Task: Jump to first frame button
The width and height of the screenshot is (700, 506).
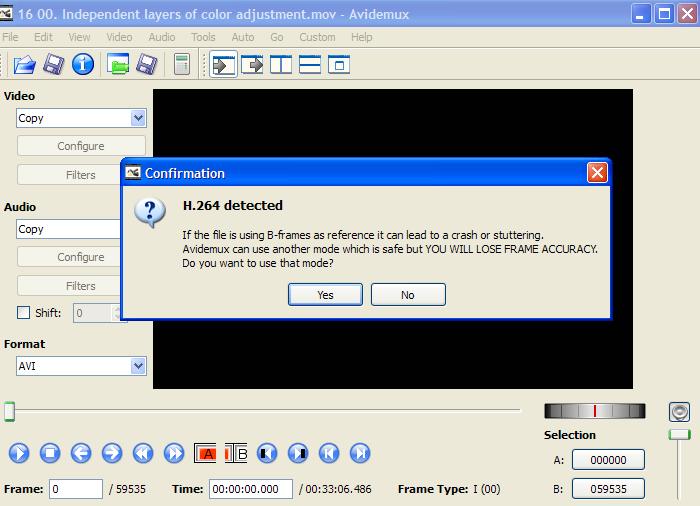Action: point(329,454)
